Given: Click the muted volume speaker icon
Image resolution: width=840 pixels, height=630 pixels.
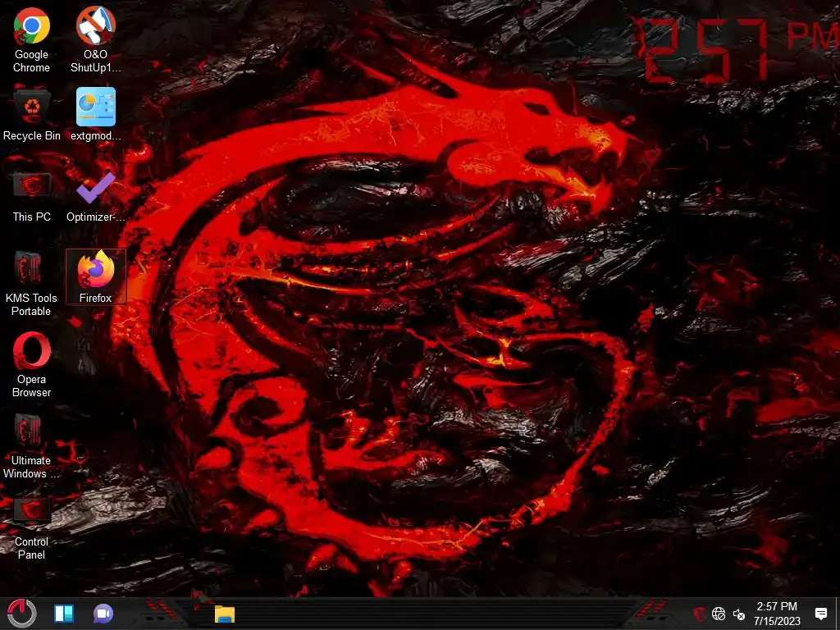Looking at the screenshot, I should coord(739,614).
